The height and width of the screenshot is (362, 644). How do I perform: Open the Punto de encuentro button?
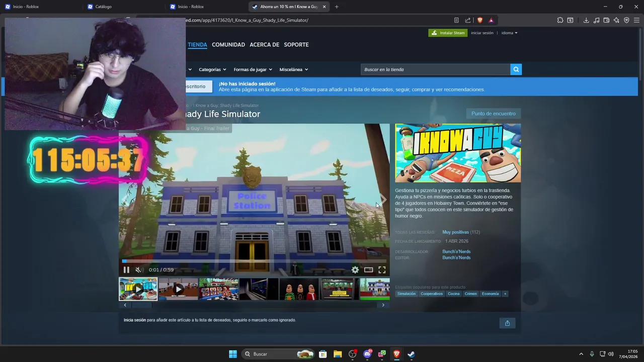click(493, 114)
